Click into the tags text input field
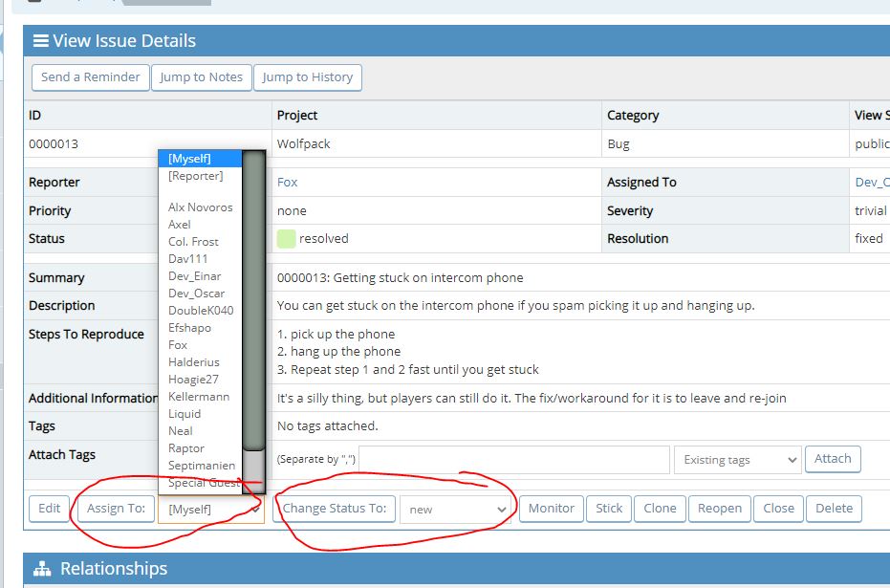The width and height of the screenshot is (890, 588). point(513,460)
